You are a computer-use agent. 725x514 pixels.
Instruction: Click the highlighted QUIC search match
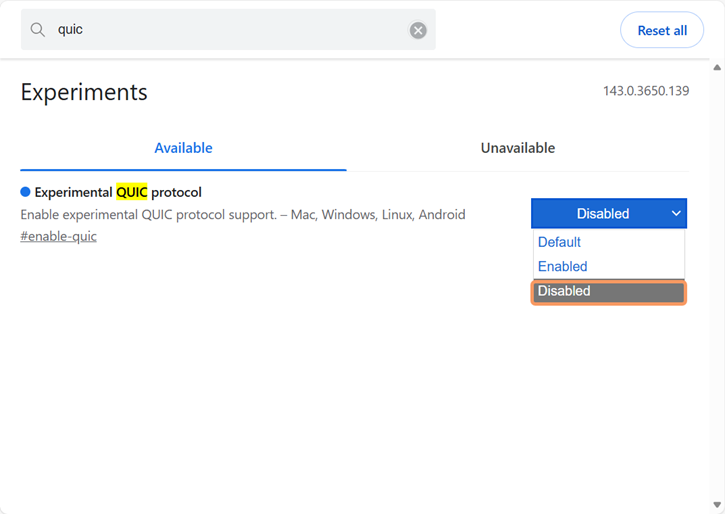pos(131,192)
